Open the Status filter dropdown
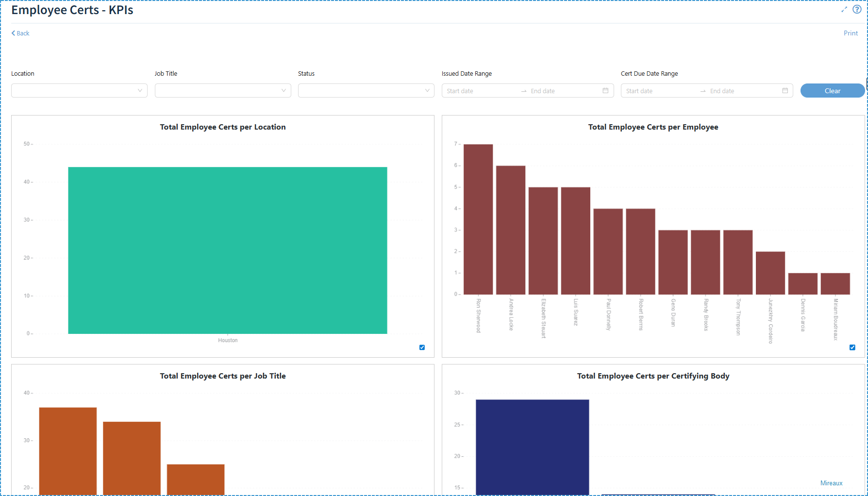This screenshot has height=496, width=868. (366, 91)
